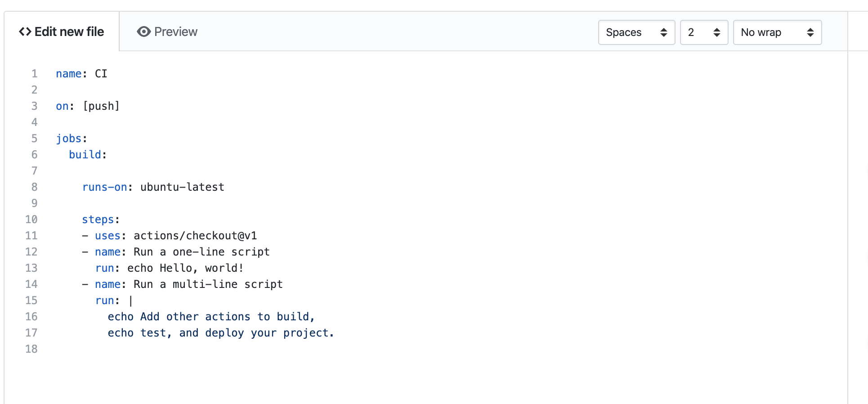
Task: Click the actions/checkout@v1 text
Action: (x=195, y=235)
